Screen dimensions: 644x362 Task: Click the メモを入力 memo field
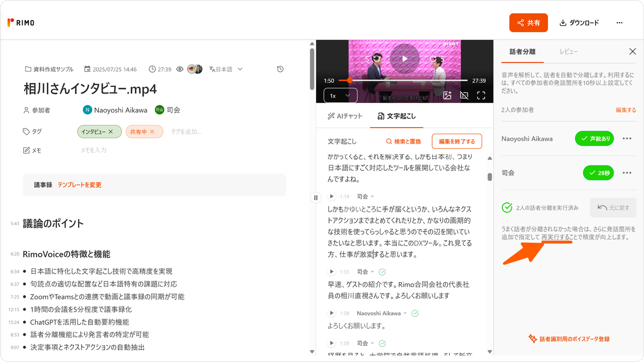click(x=94, y=150)
